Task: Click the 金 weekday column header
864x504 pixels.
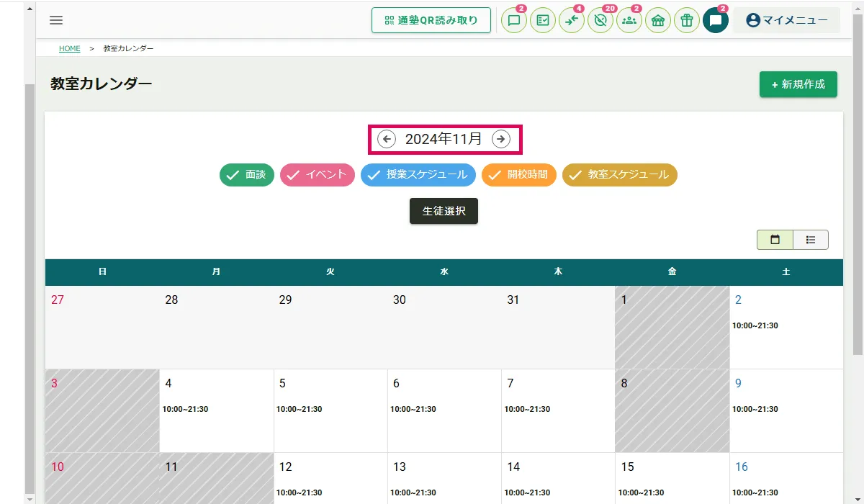Action: point(672,272)
